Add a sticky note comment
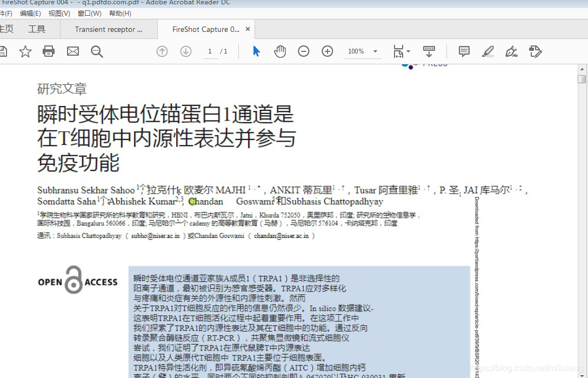Screen dimensions: 588x378 464,51
